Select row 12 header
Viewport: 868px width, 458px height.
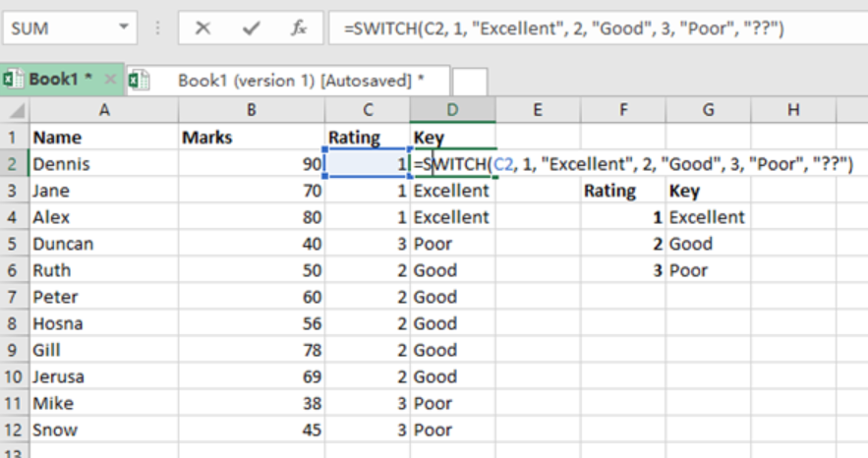coord(15,429)
